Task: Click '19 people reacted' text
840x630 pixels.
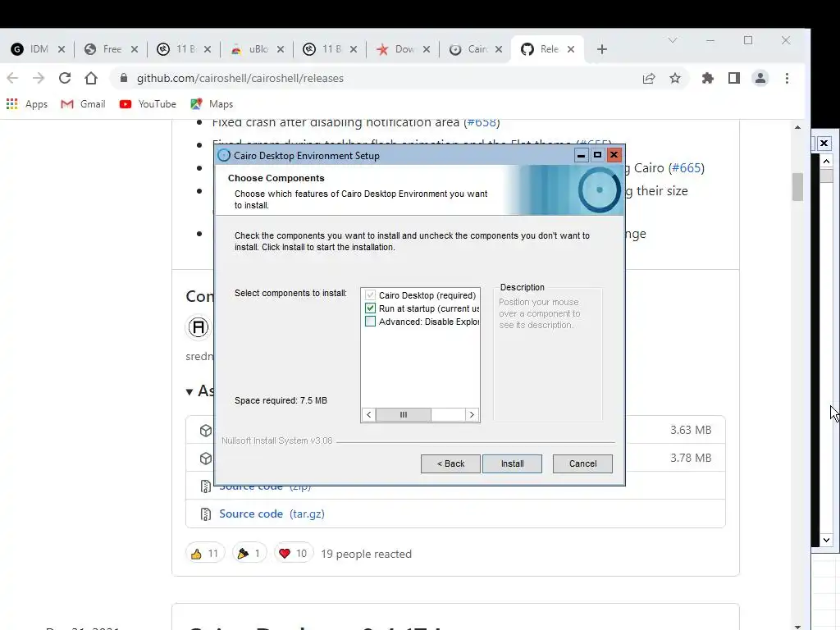Action: [x=366, y=554]
